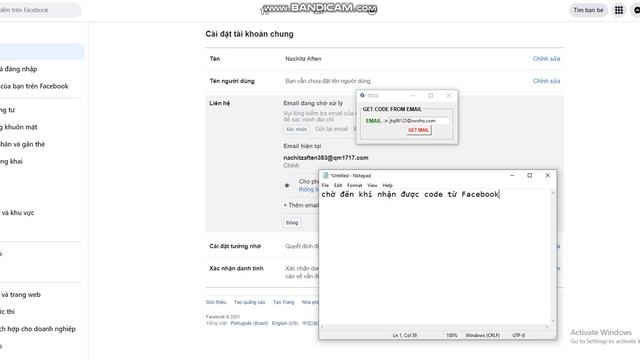
Task: Click the Windows (CRLF) status bar entry
Action: [x=482, y=335]
